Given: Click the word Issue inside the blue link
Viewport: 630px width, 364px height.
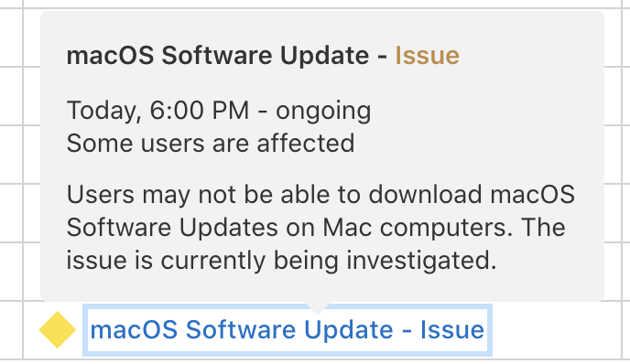Looking at the screenshot, I should [x=452, y=330].
